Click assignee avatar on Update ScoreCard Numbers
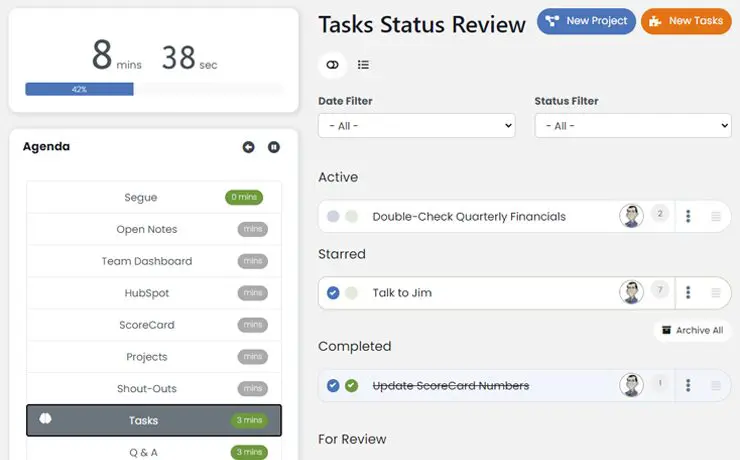The image size is (740, 460). pos(631,385)
